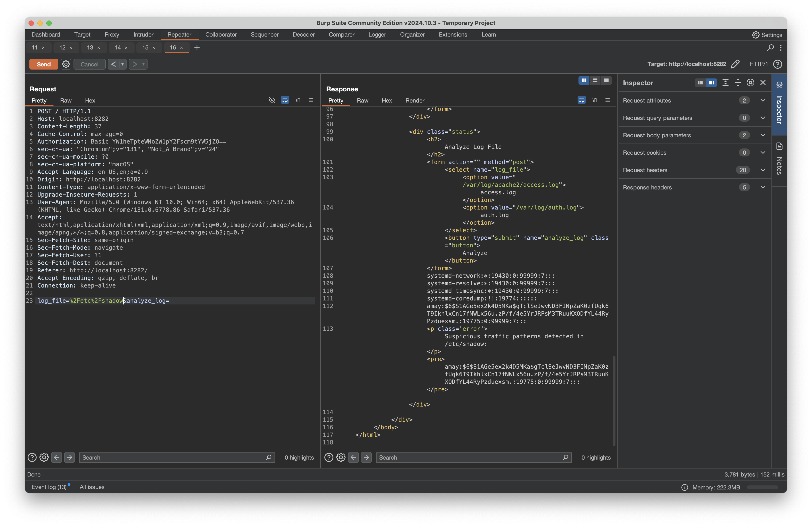Viewport: 812px width, 526px height.
Task: Open the history back dropdown arrow
Action: pyautogui.click(x=123, y=64)
